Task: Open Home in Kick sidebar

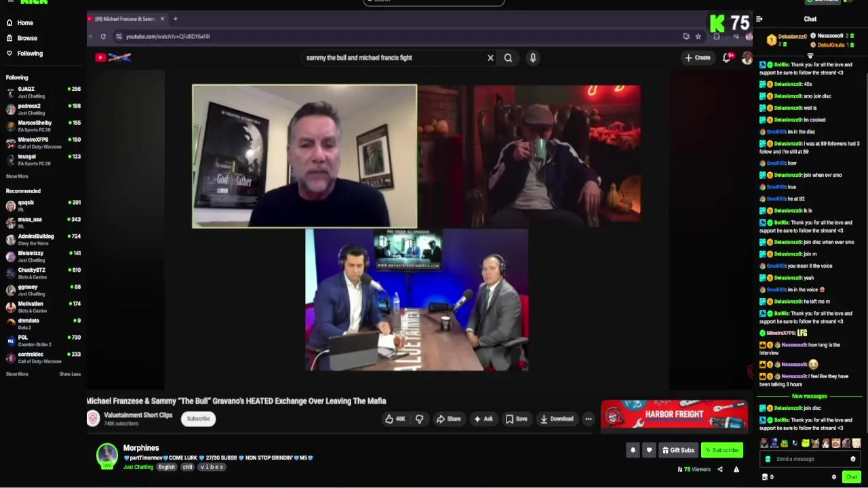Action: (x=20, y=23)
